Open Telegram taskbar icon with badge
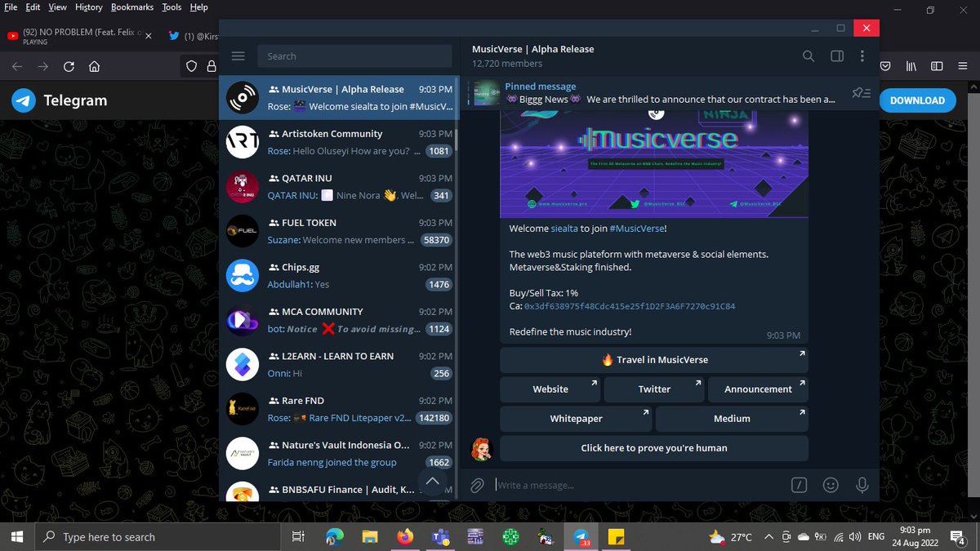The height and width of the screenshot is (551, 980). tap(582, 537)
